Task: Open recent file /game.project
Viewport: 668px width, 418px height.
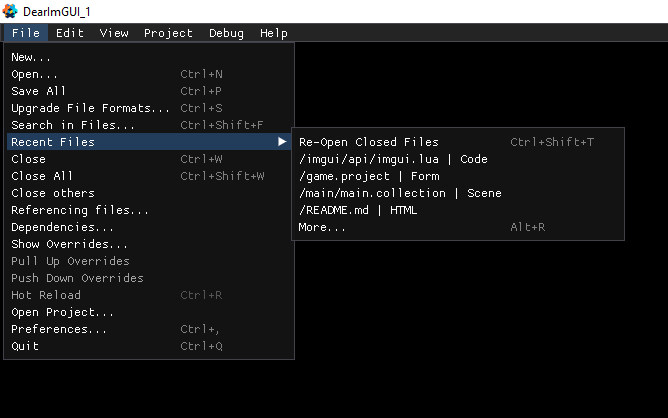Action: (368, 176)
